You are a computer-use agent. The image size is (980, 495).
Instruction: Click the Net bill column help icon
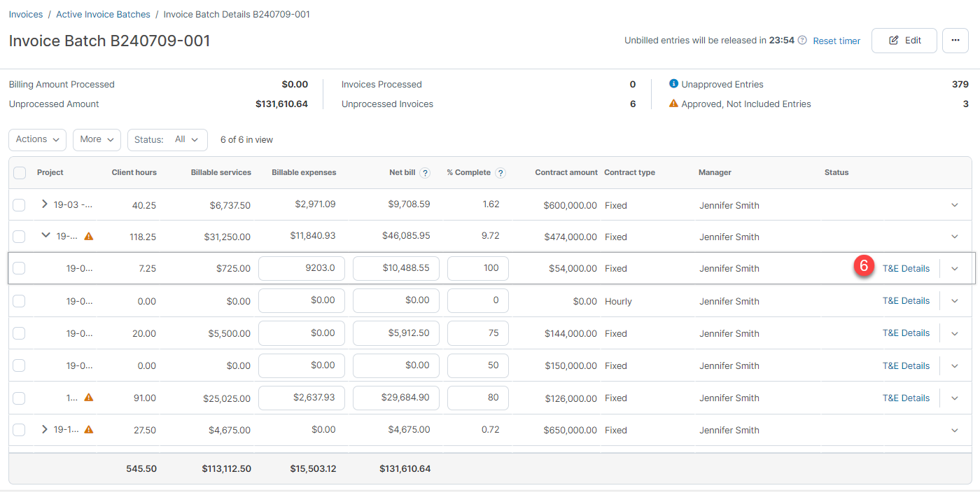pyautogui.click(x=425, y=173)
